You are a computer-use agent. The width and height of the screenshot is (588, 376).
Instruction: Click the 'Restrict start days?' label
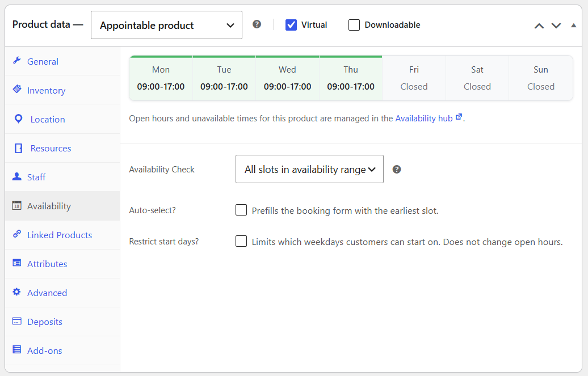(164, 242)
